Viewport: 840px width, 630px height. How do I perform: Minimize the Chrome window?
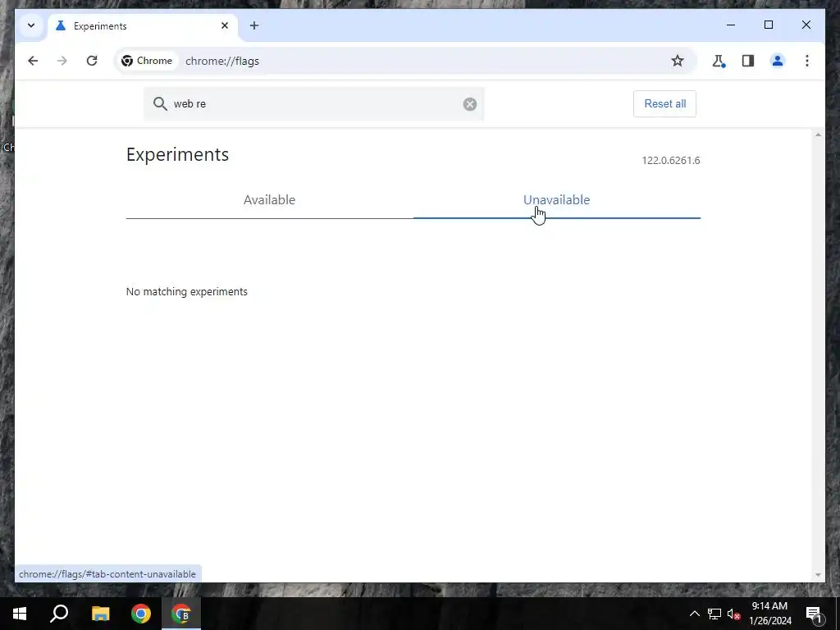click(x=731, y=25)
